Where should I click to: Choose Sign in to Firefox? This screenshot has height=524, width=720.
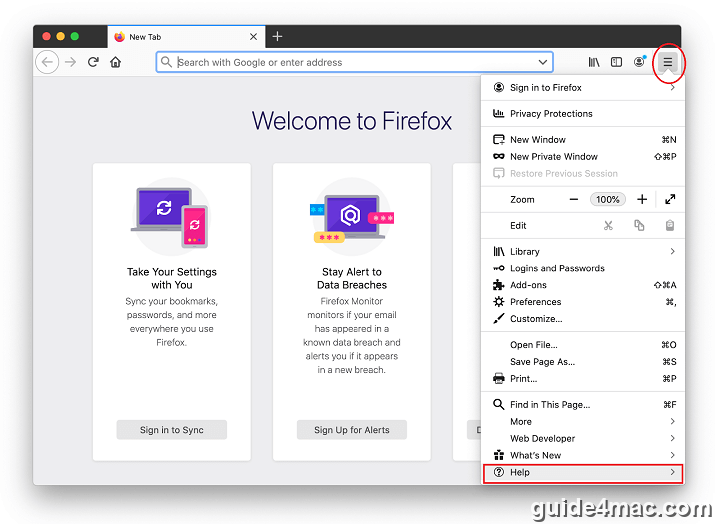[583, 88]
